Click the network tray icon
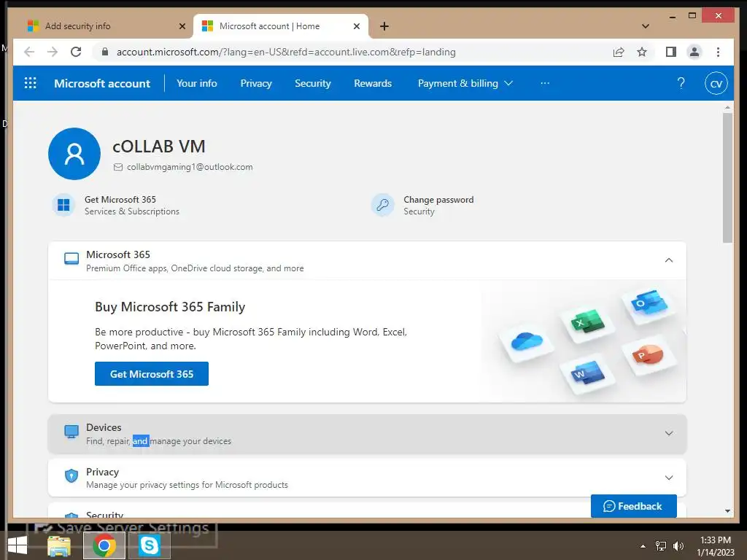This screenshot has height=560, width=747. [661, 546]
